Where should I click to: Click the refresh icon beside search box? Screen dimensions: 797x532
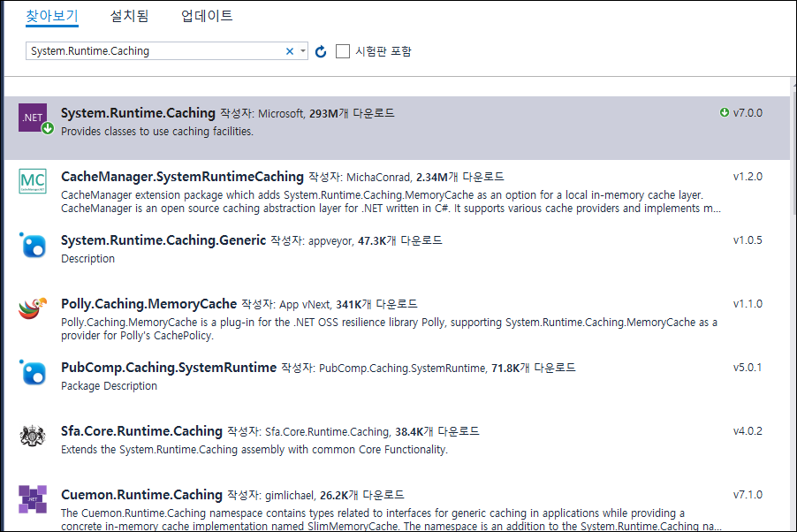click(x=321, y=51)
